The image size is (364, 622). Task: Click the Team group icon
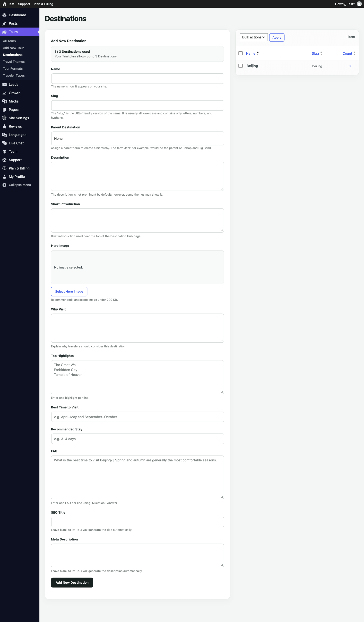coord(4,152)
